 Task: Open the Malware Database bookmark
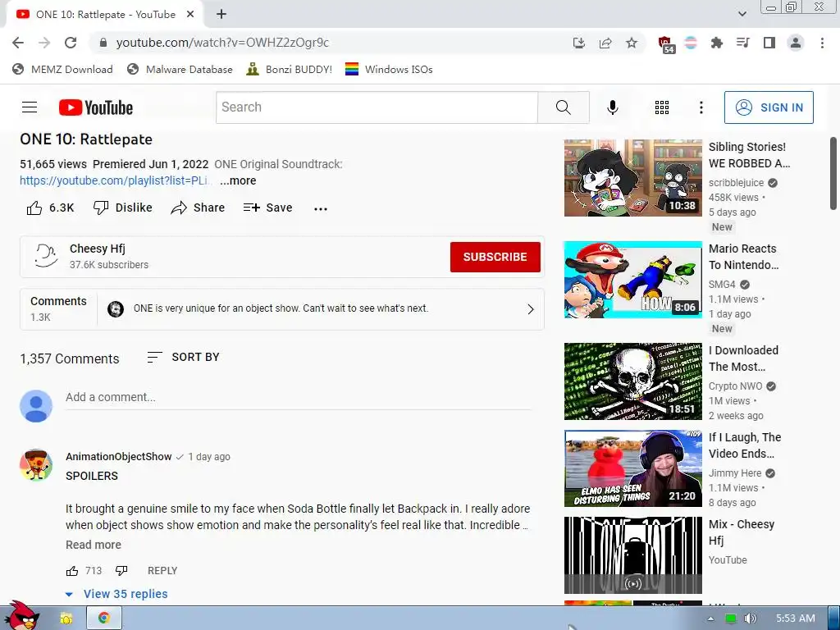(180, 70)
